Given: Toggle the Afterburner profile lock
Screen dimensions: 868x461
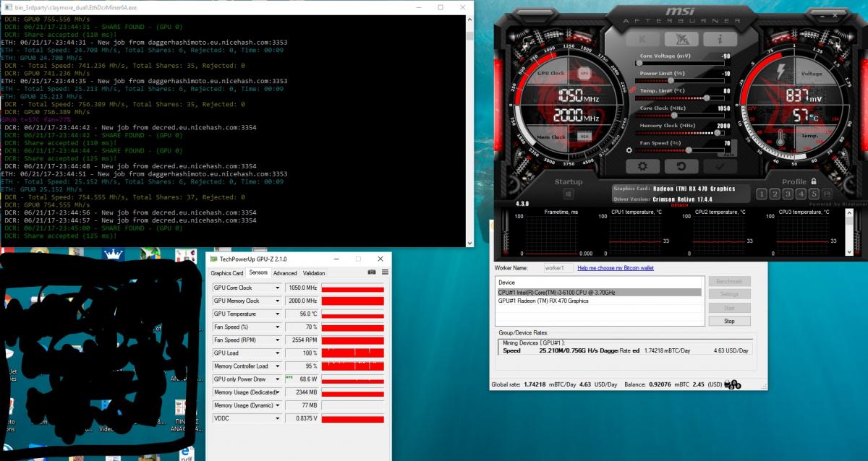Looking at the screenshot, I should tap(814, 181).
